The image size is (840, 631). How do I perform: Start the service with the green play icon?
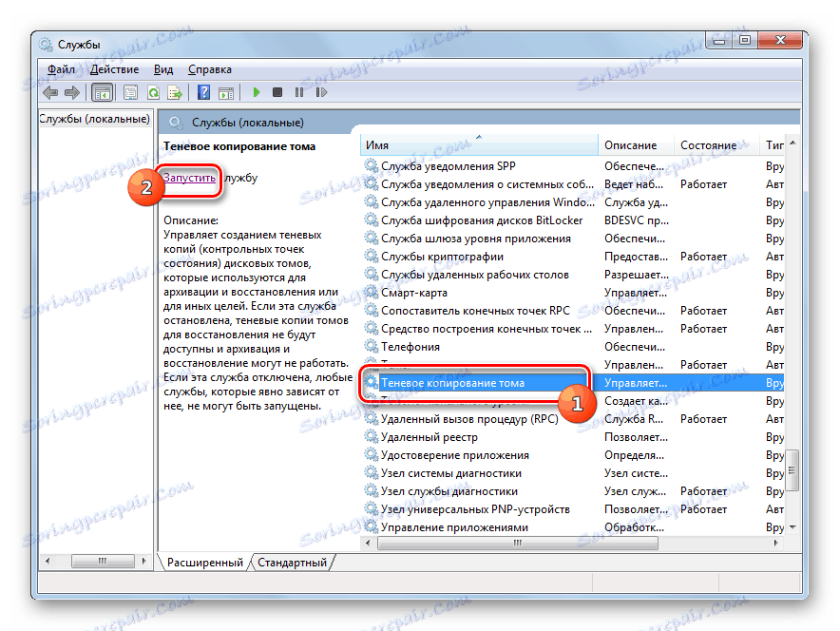[x=256, y=93]
